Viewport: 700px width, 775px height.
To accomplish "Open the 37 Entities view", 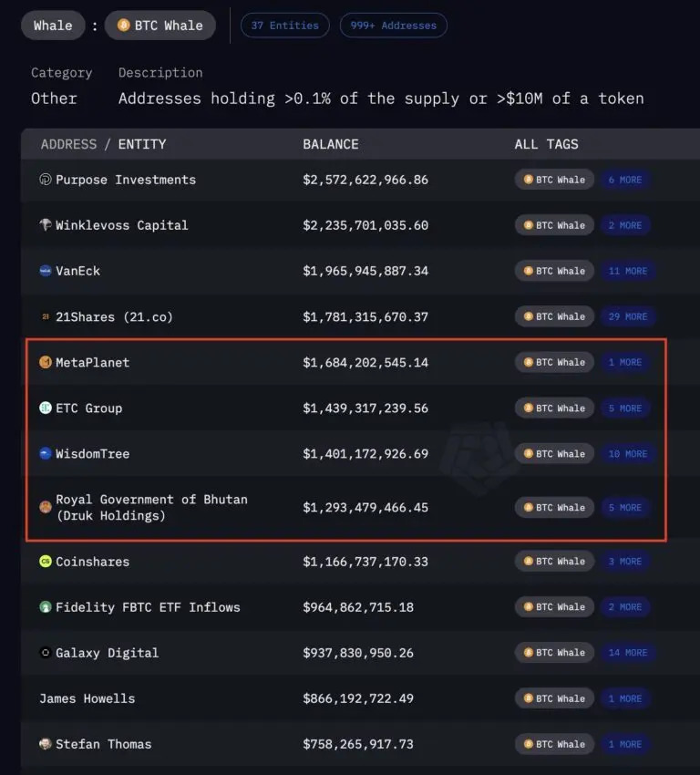I will click(x=284, y=25).
